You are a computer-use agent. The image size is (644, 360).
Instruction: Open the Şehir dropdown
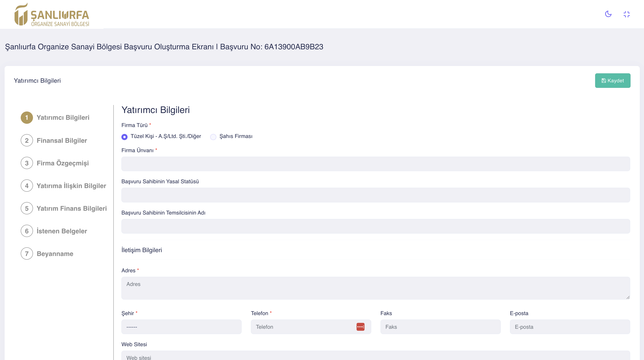pos(181,327)
